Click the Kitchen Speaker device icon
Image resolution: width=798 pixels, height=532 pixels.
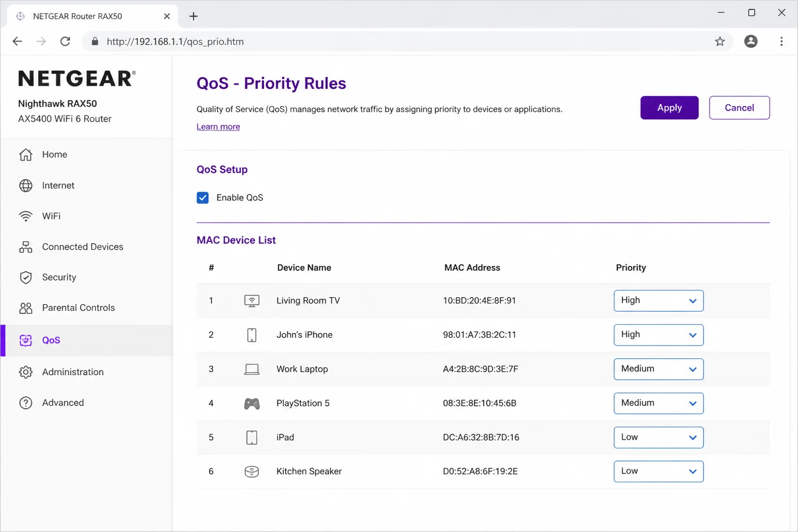click(252, 472)
